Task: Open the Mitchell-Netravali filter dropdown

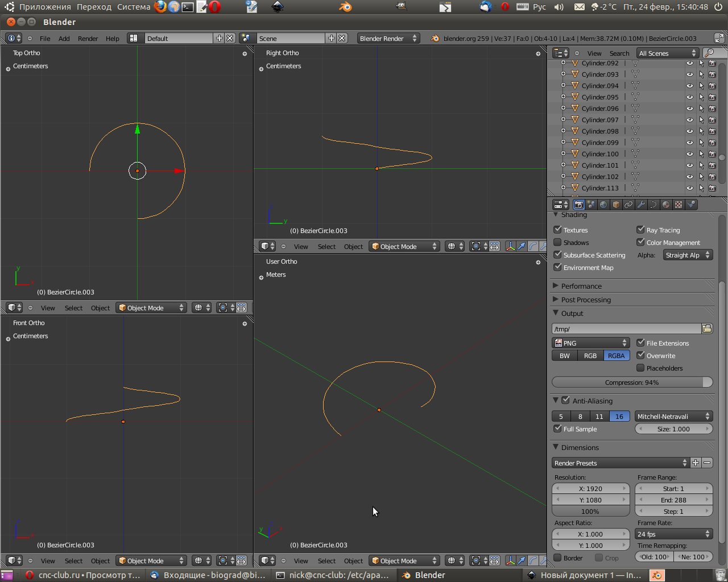Action: coord(673,416)
